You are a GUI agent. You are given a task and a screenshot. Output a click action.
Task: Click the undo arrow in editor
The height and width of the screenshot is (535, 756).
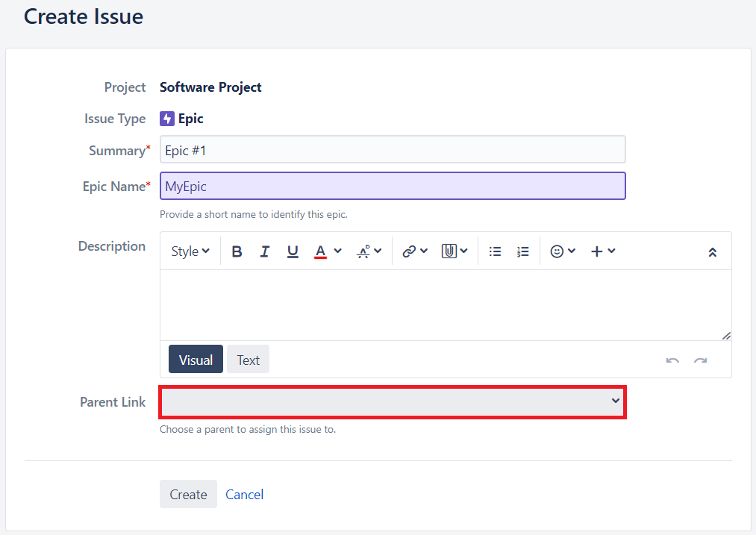click(672, 360)
